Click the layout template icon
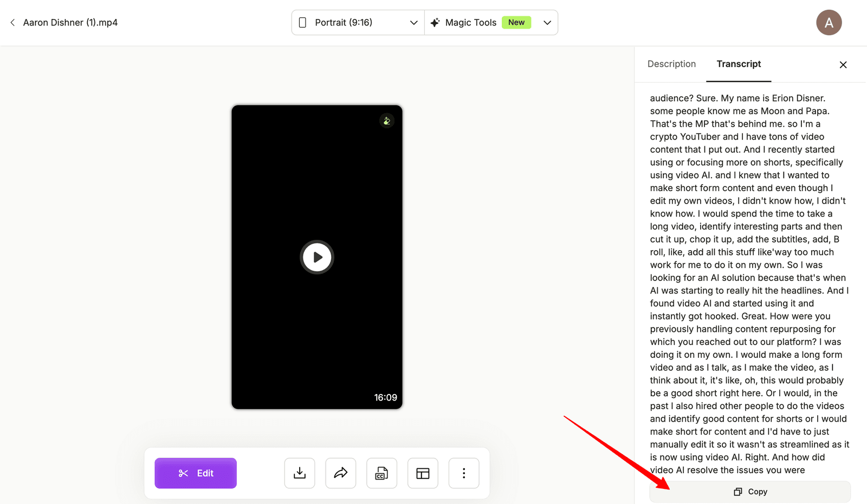867x504 pixels. click(423, 473)
